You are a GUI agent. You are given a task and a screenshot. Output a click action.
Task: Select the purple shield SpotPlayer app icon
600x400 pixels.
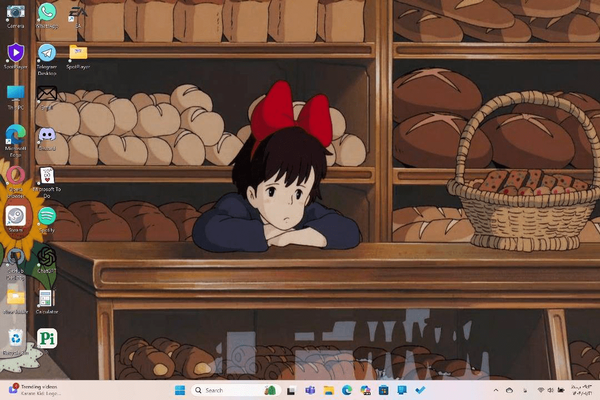tap(16, 56)
